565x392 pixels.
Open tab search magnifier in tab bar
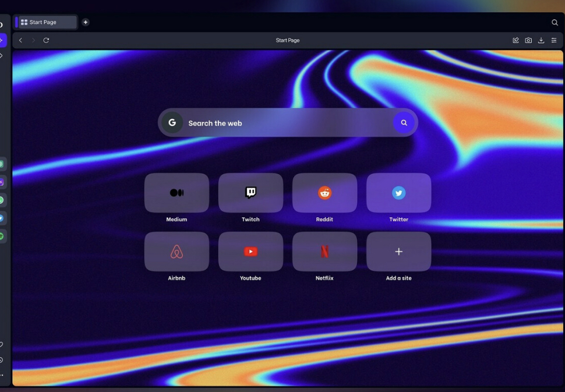pyautogui.click(x=555, y=22)
